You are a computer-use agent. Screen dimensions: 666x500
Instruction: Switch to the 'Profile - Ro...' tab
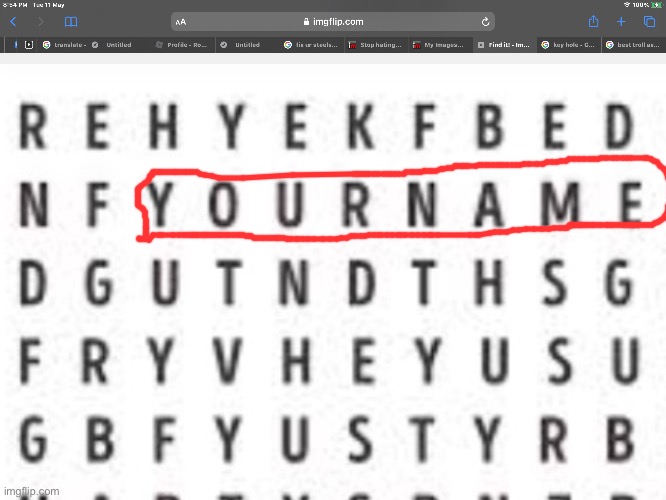[x=185, y=44]
